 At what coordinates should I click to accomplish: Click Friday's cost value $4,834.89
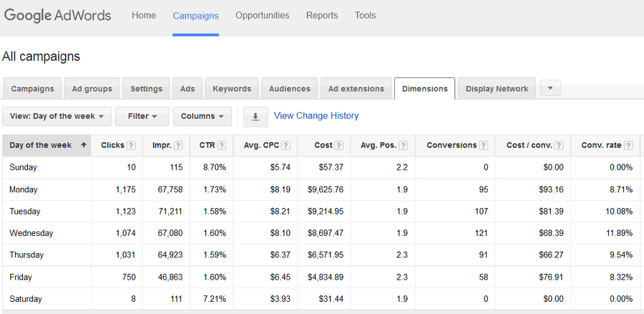pyautogui.click(x=326, y=277)
